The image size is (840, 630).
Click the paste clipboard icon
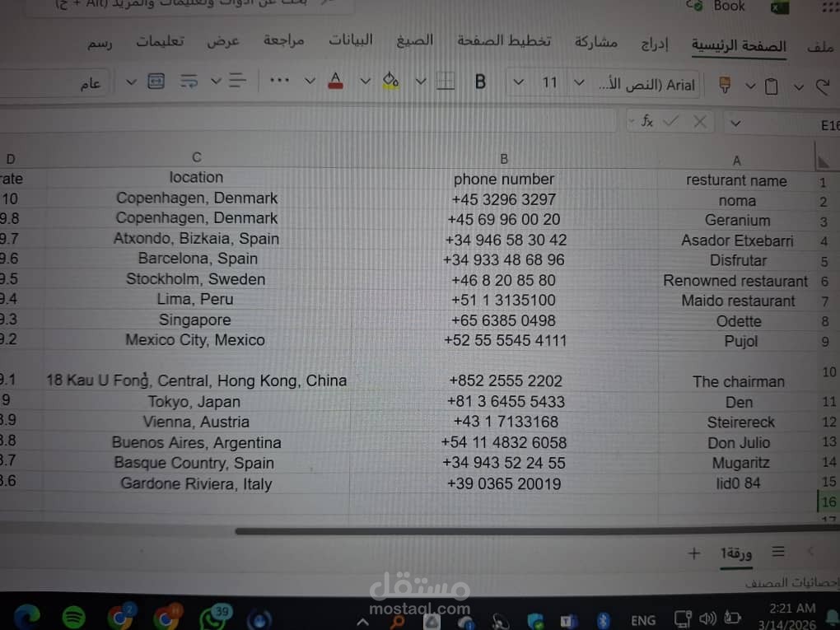(771, 86)
